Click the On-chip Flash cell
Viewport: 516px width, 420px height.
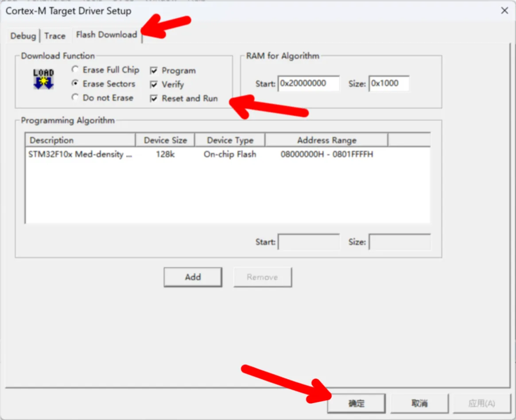tap(230, 154)
